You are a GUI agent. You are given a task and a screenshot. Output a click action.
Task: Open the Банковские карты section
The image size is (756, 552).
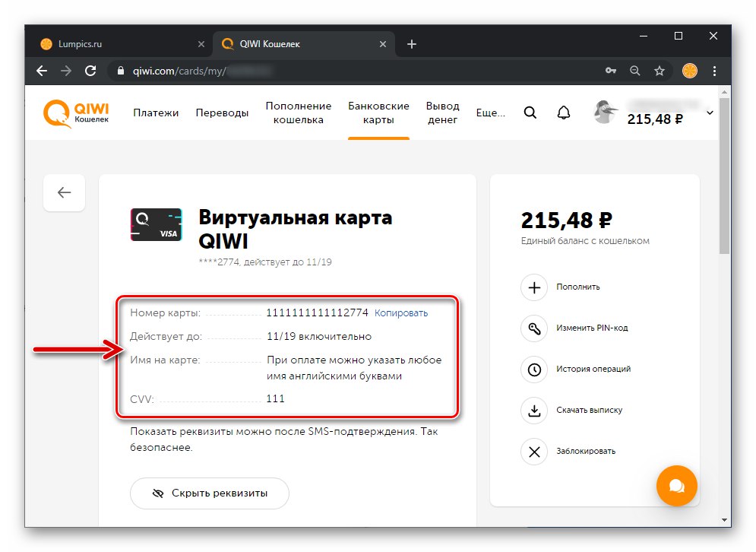tap(378, 113)
